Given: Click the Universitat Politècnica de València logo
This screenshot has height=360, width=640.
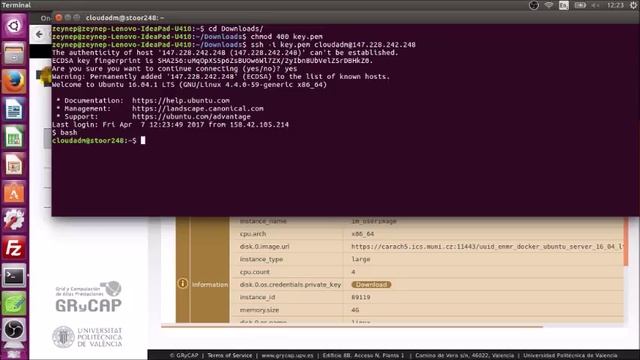Looking at the screenshot, I should 87,337.
